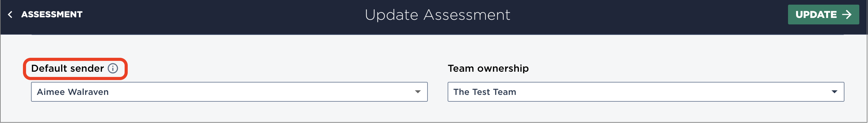Click the Team ownership field label
The width and height of the screenshot is (868, 123).
[488, 68]
